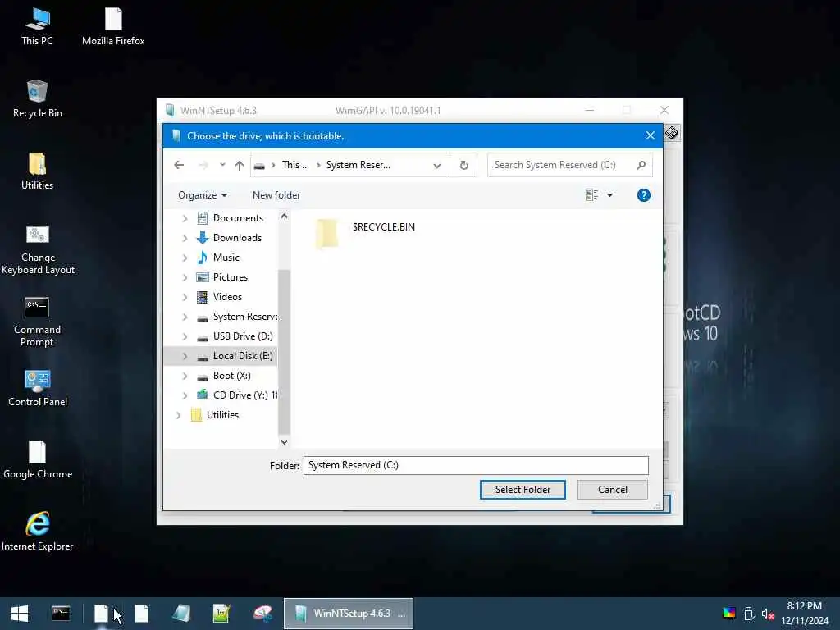Open the Organize menu
This screenshot has height=630, width=840.
(x=203, y=195)
